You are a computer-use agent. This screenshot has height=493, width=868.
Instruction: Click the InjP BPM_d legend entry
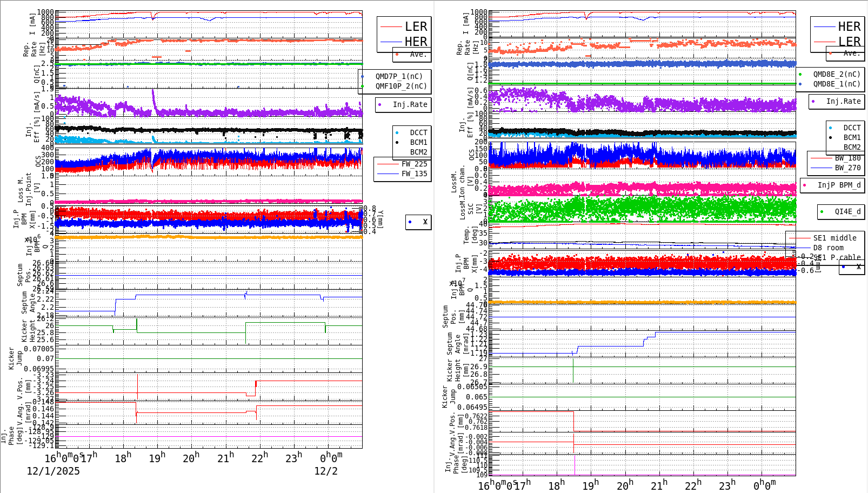click(839, 185)
